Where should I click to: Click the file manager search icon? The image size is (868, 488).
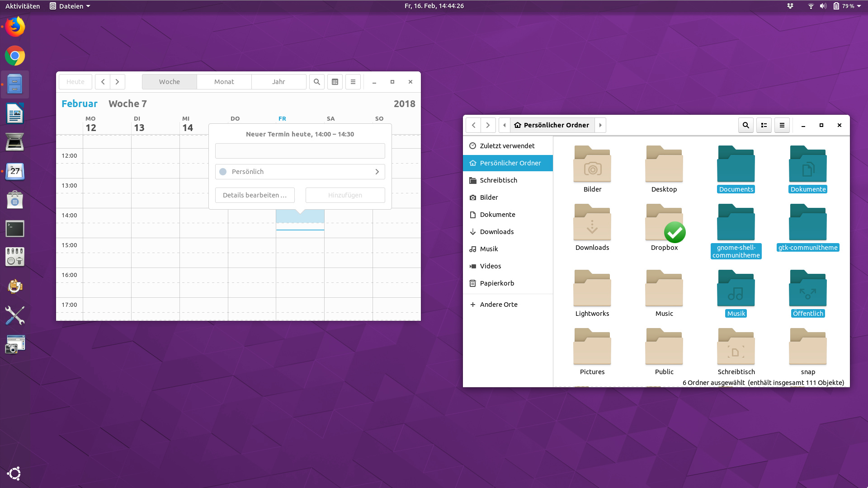tap(746, 125)
